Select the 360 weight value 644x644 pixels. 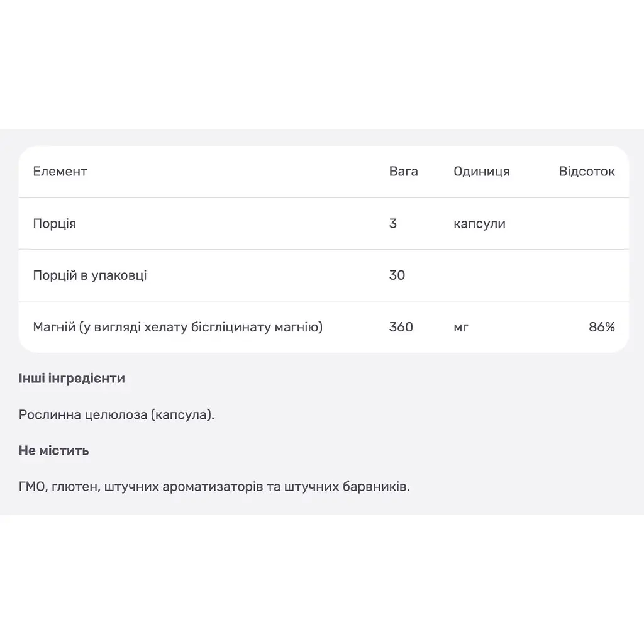(x=401, y=327)
